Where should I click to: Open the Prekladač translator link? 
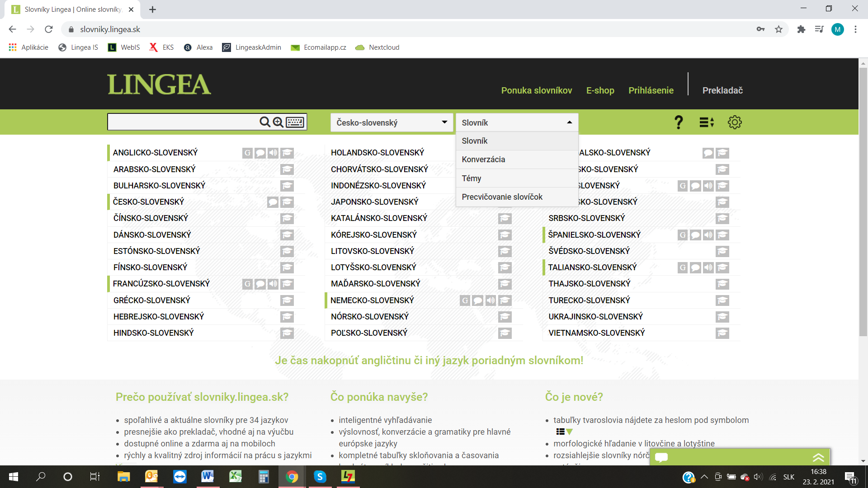click(x=722, y=90)
